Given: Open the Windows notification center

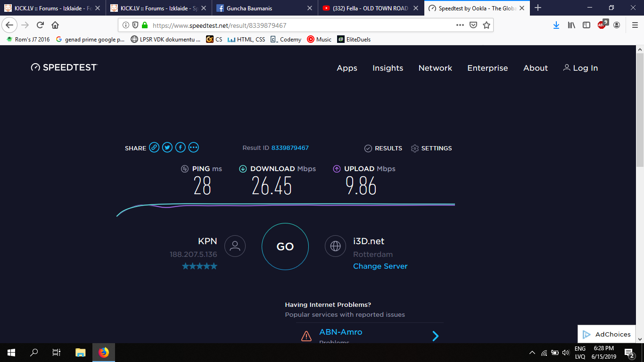Looking at the screenshot, I should coord(629,353).
